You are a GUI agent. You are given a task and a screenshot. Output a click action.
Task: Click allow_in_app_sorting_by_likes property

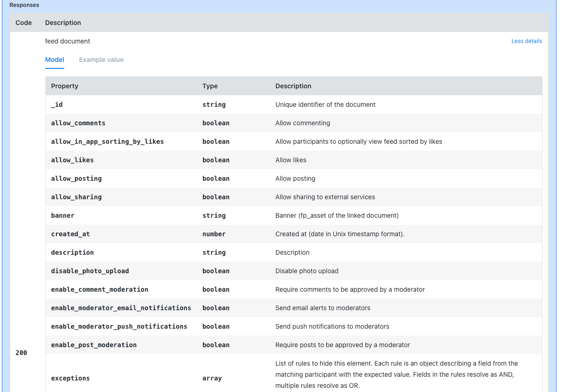pyautogui.click(x=107, y=141)
